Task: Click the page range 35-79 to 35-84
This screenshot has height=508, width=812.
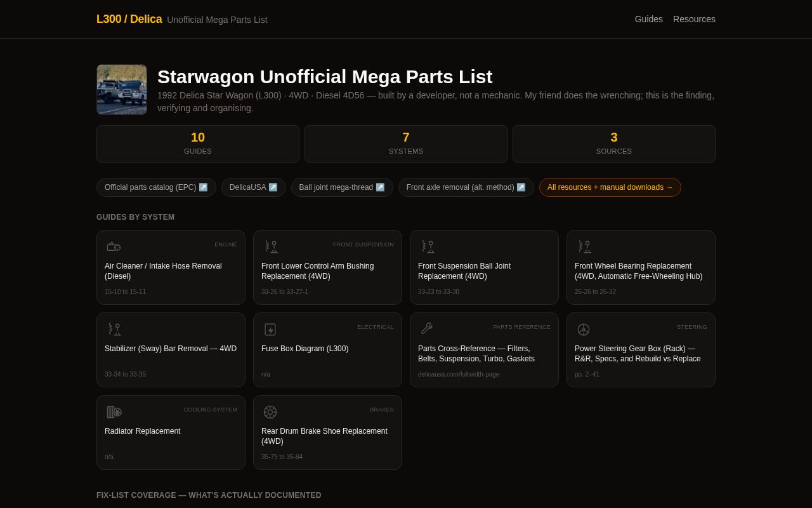Action: 282,457
